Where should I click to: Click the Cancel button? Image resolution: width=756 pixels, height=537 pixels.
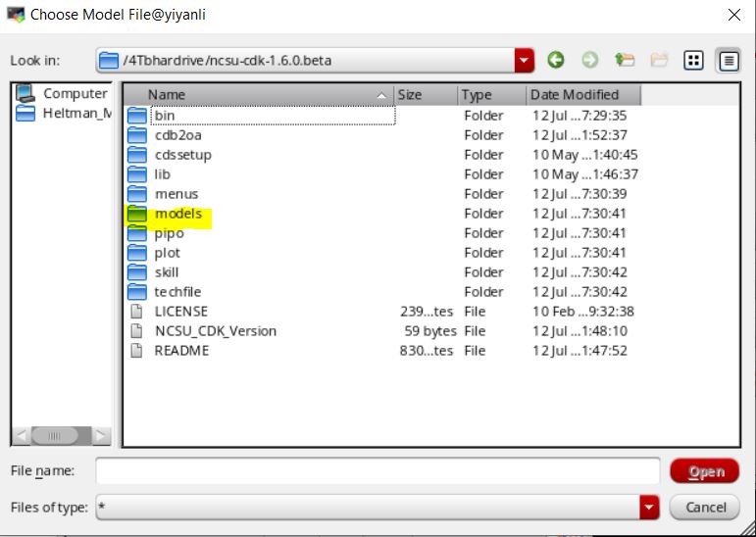click(704, 507)
